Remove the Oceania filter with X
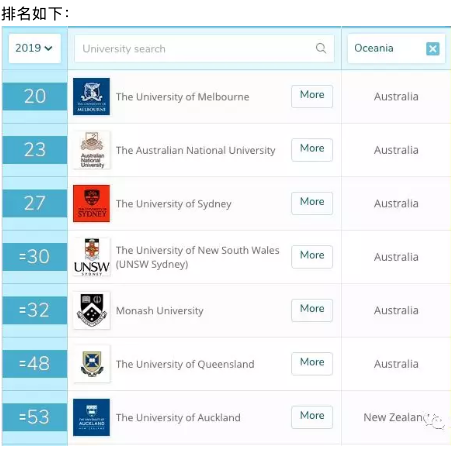Image resolution: width=451 pixels, height=449 pixels. click(433, 49)
